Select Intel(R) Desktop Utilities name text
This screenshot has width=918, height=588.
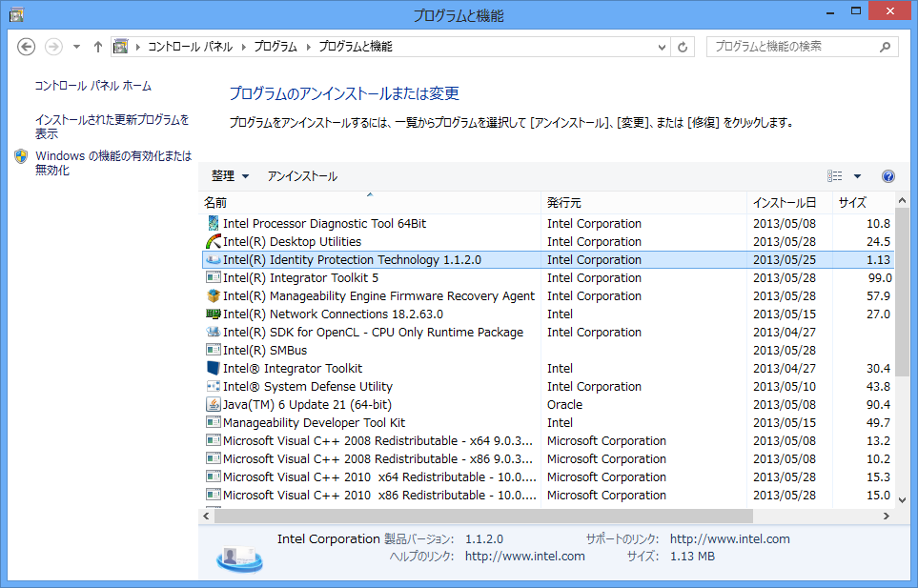pyautogui.click(x=292, y=242)
